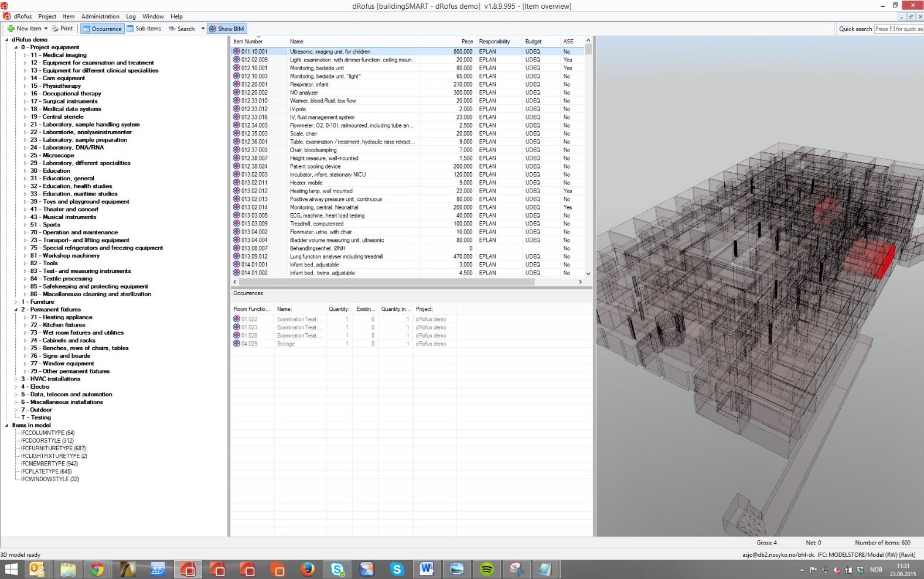Open the New item dropdown arrow

[46, 29]
